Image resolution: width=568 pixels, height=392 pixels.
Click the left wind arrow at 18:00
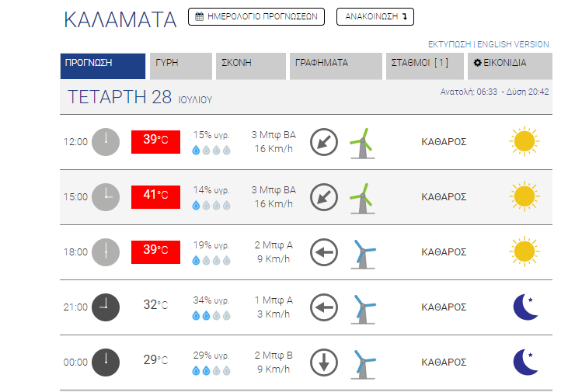pos(324,252)
